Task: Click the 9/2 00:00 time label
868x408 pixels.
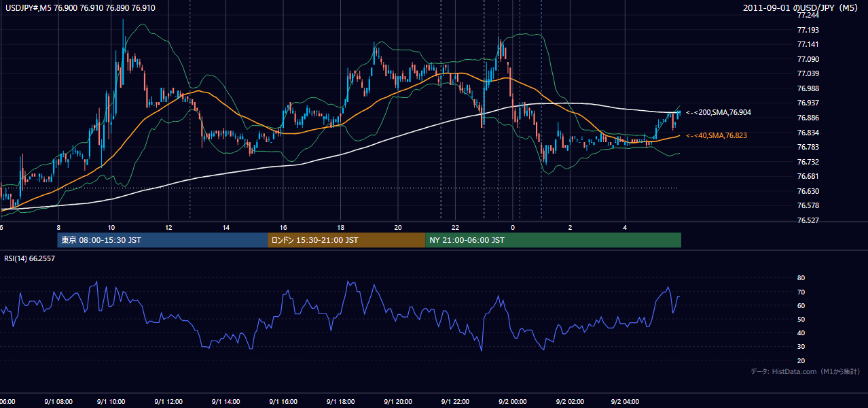Action: click(x=512, y=402)
